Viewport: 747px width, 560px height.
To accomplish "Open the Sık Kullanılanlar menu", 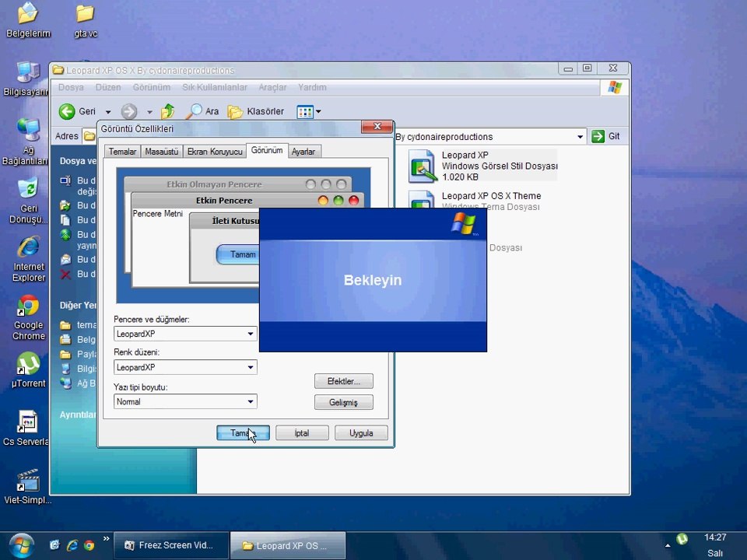I will [215, 87].
